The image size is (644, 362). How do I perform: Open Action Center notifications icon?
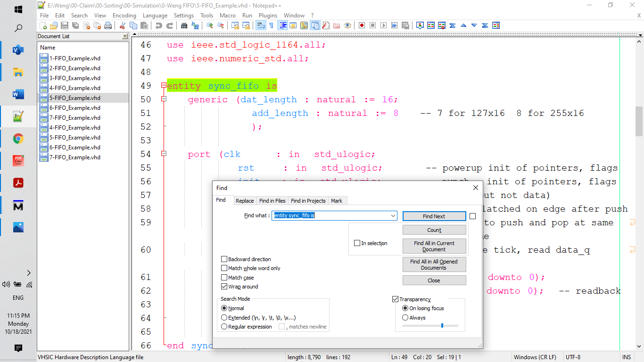coord(18,348)
